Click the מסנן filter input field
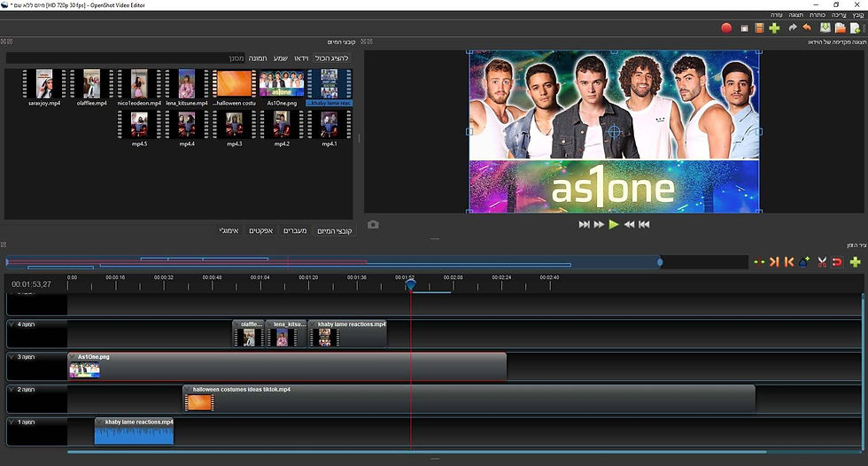The image size is (868, 466). (x=126, y=58)
